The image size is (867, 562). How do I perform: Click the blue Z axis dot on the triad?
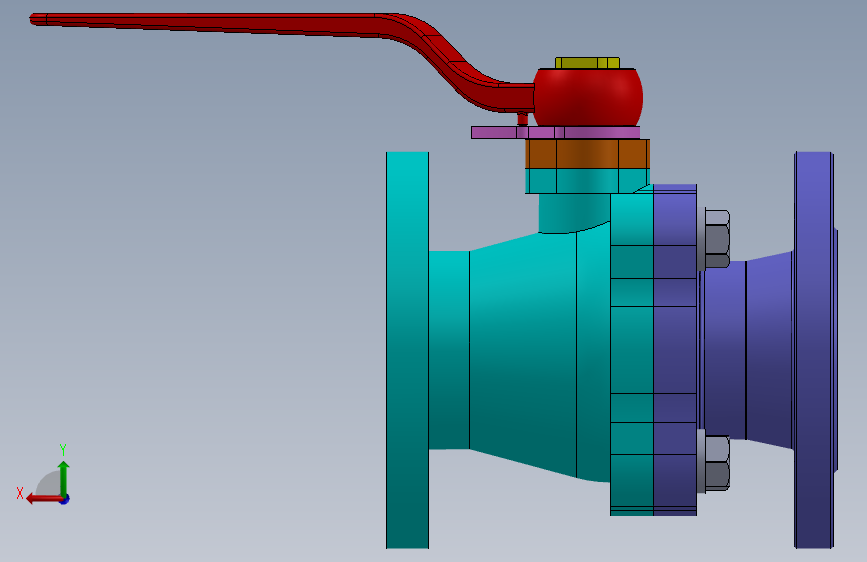[65, 499]
